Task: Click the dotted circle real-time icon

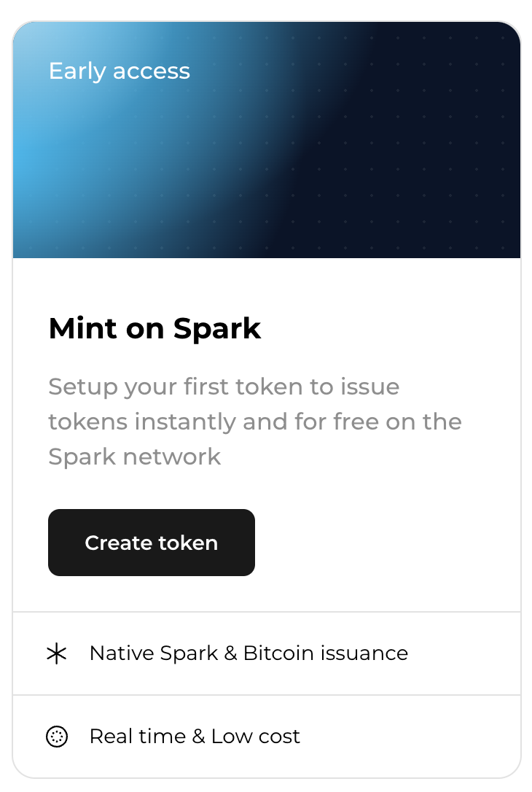Action: tap(57, 737)
